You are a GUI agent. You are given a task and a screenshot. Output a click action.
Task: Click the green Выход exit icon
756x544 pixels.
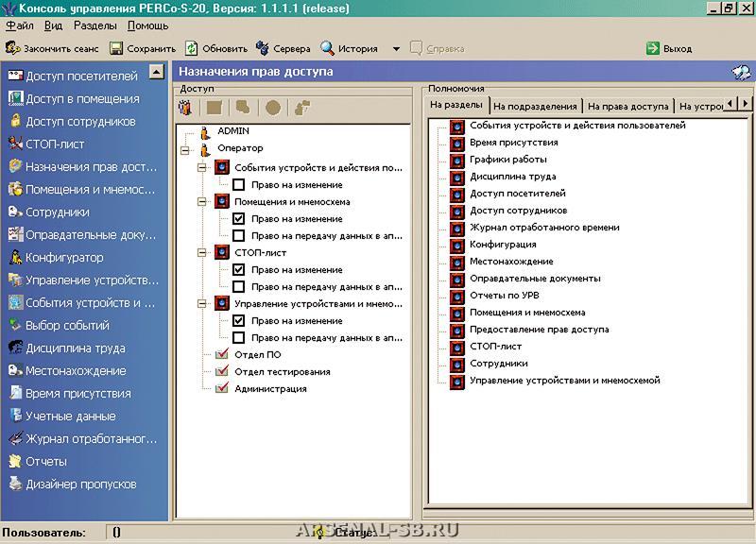(653, 48)
